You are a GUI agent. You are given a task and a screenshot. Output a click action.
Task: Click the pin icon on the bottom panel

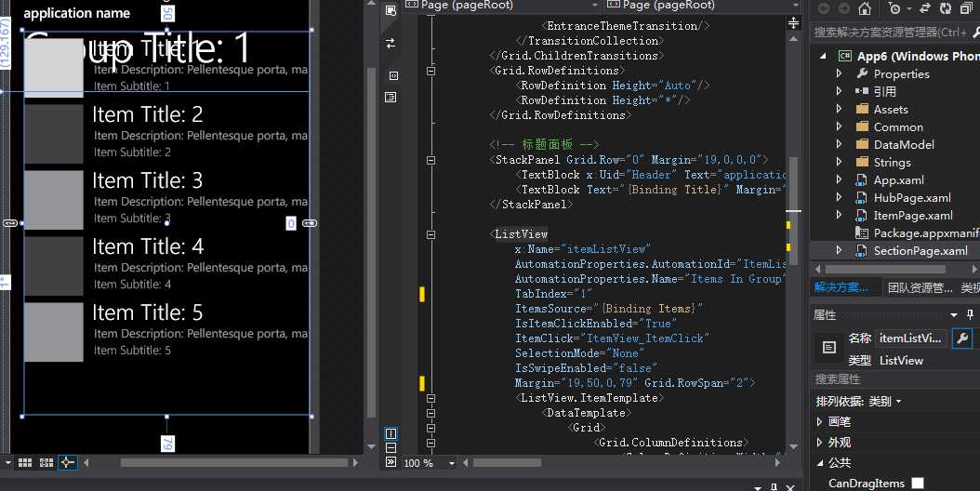point(774,487)
